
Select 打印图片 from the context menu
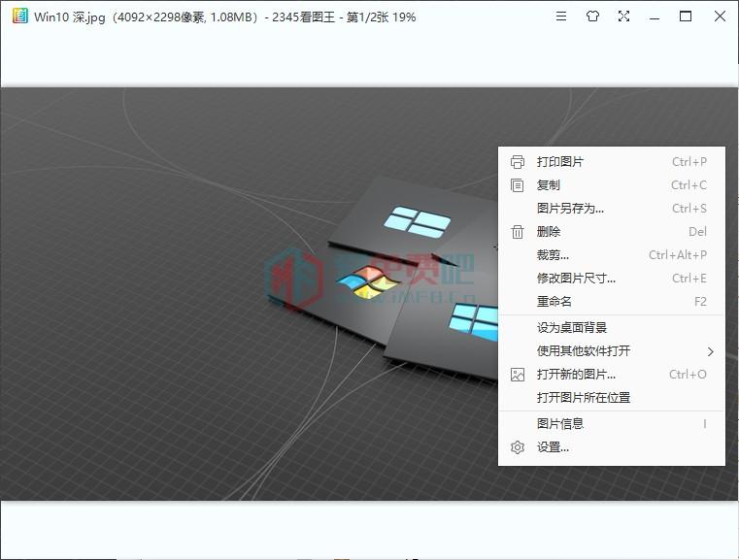(x=611, y=162)
